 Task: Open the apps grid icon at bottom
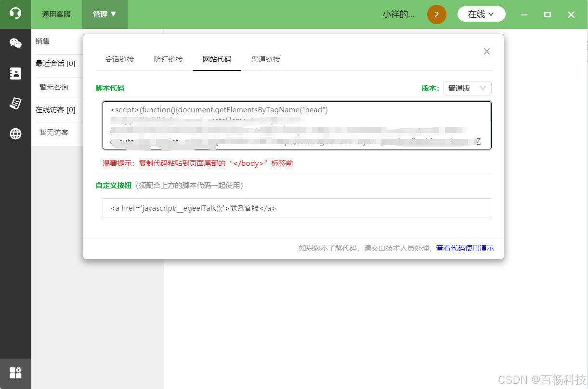[15, 373]
